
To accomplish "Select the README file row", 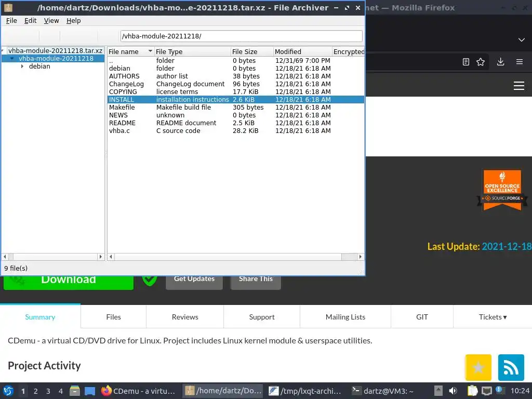I will (236, 123).
